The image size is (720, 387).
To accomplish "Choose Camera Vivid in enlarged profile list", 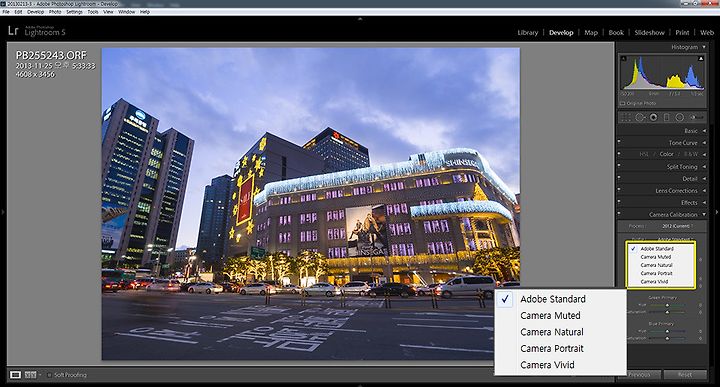I will [547, 365].
